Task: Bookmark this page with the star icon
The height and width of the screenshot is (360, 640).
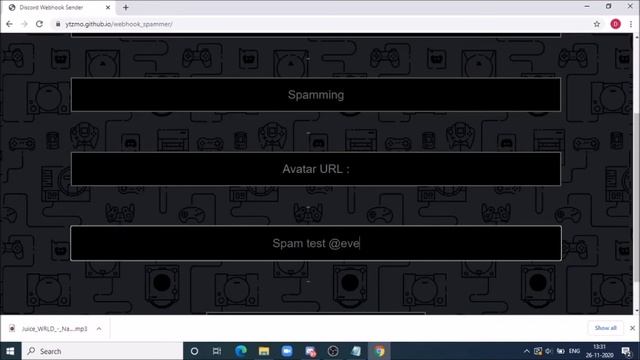Action: point(597,24)
